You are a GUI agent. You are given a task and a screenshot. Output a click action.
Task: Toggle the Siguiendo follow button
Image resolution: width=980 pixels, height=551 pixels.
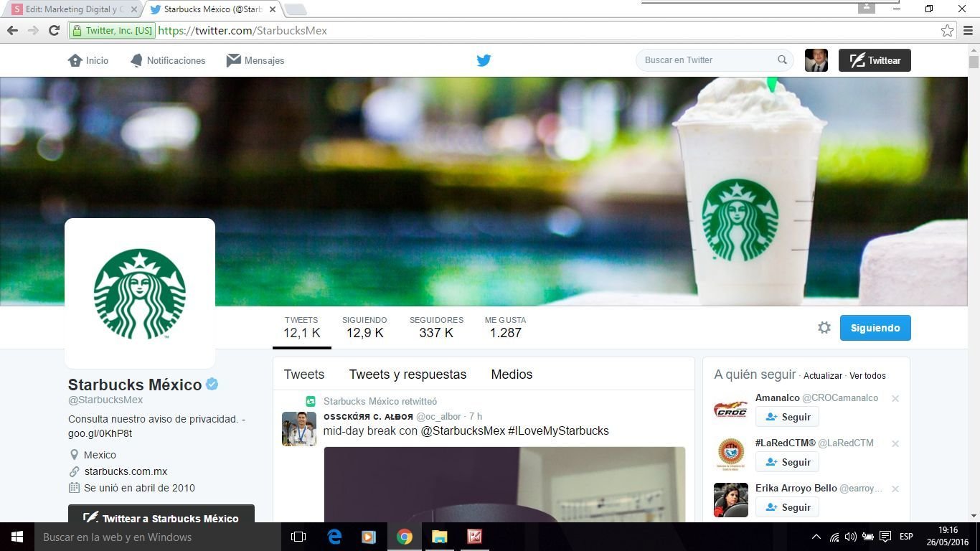pyautogui.click(x=875, y=328)
